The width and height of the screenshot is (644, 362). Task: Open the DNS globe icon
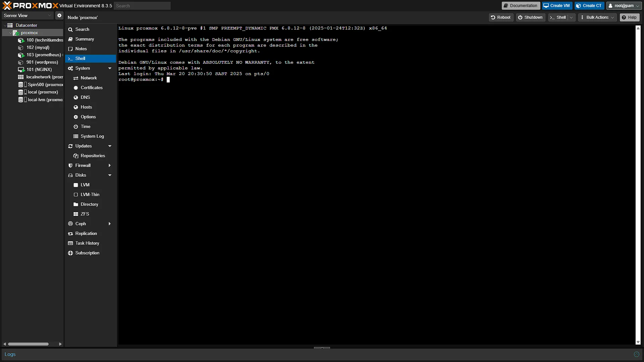tap(76, 98)
